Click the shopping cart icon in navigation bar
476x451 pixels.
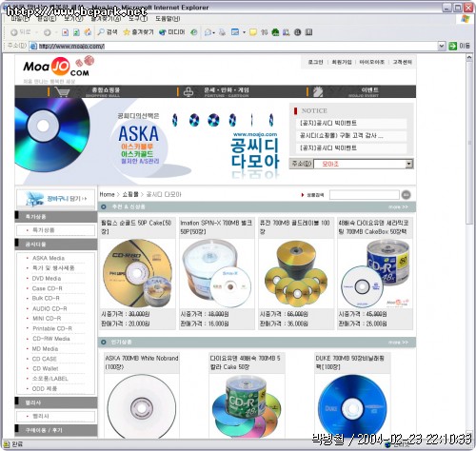click(62, 92)
